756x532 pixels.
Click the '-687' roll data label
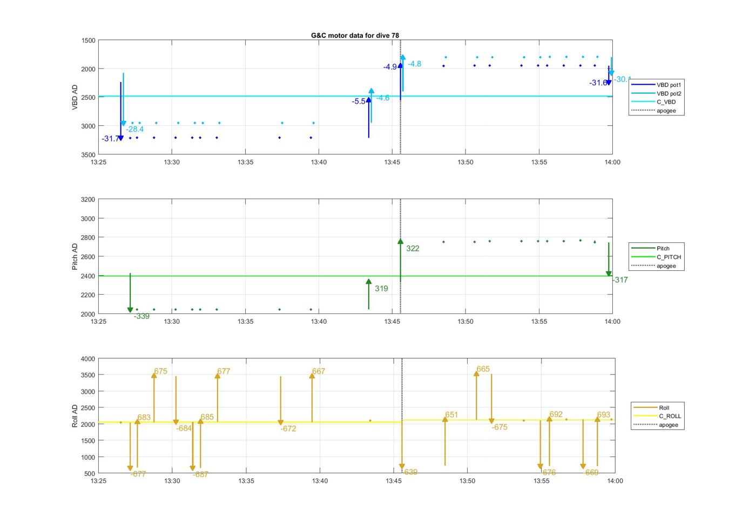coord(200,475)
